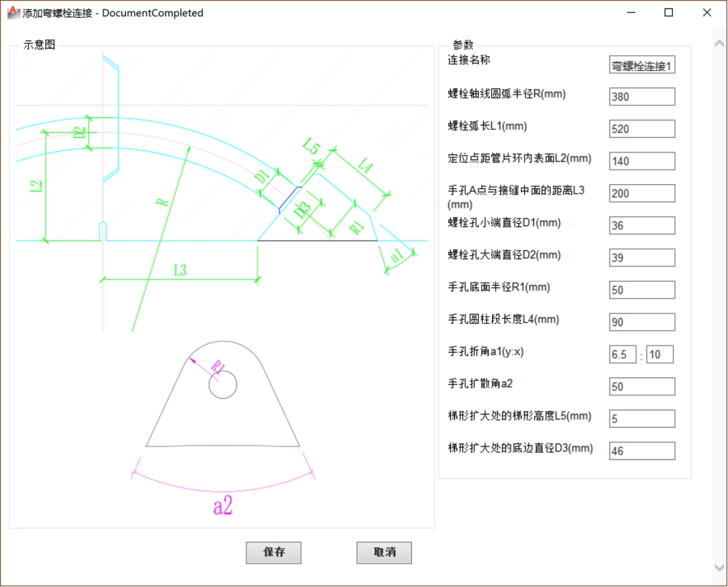
Task: Select the 手孔折角a1 x value field showing 10
Action: (x=660, y=354)
